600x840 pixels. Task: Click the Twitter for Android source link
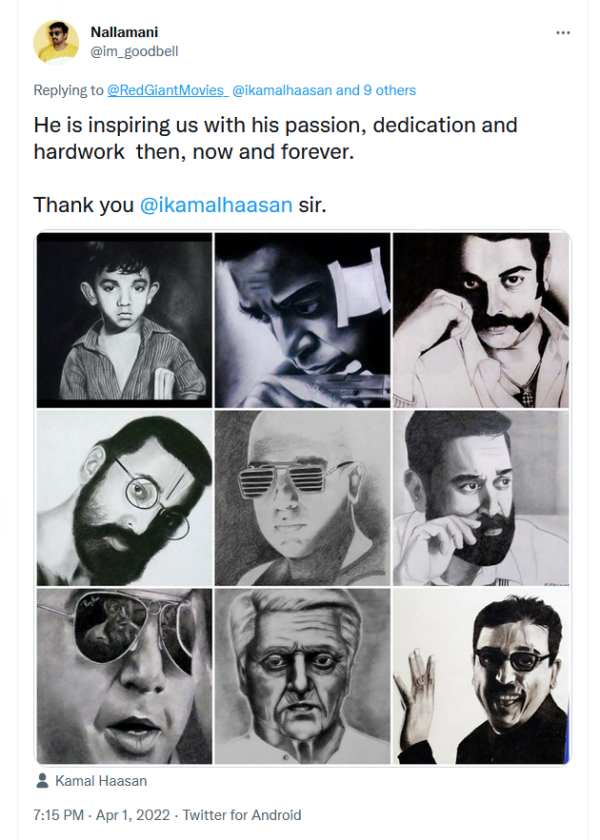coord(248,815)
